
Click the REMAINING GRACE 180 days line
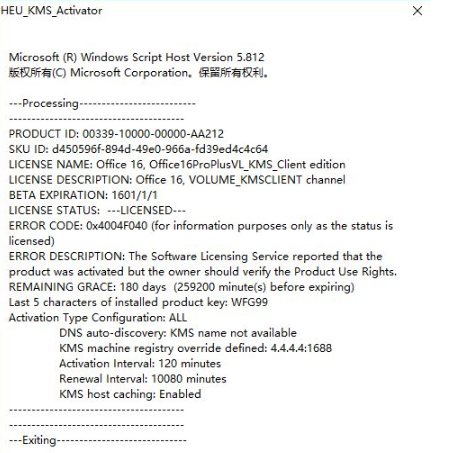[182, 287]
